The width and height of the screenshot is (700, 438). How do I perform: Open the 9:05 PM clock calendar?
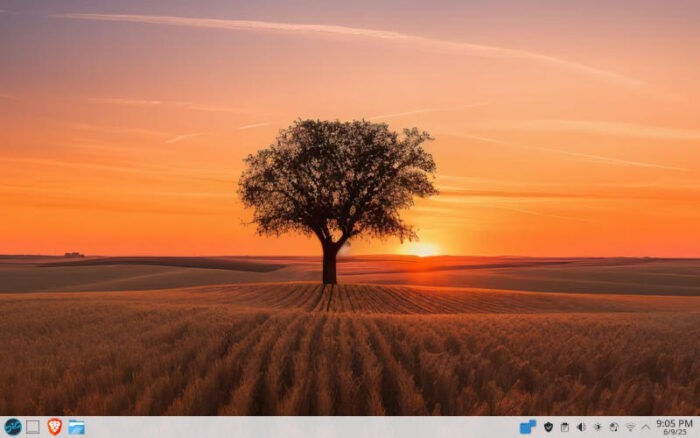tap(674, 427)
